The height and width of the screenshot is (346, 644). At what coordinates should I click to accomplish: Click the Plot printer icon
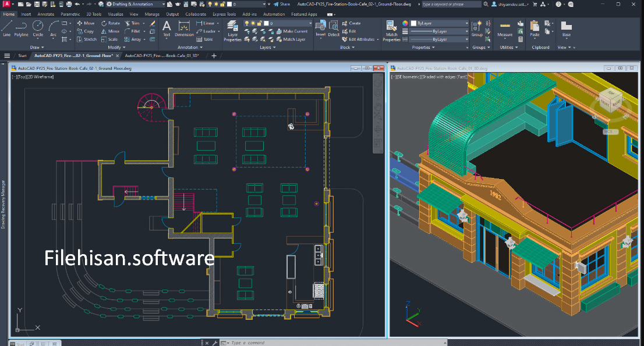[x=69, y=4]
